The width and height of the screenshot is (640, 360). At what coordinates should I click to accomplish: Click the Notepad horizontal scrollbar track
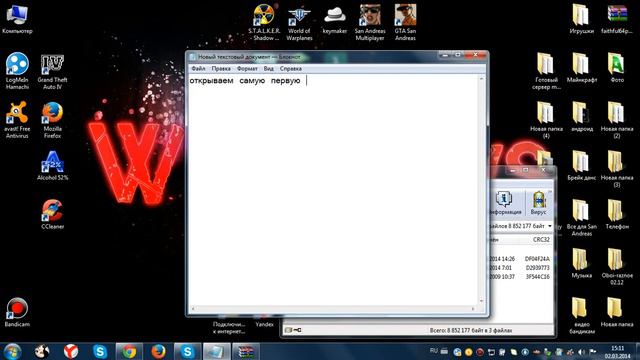[x=333, y=309]
